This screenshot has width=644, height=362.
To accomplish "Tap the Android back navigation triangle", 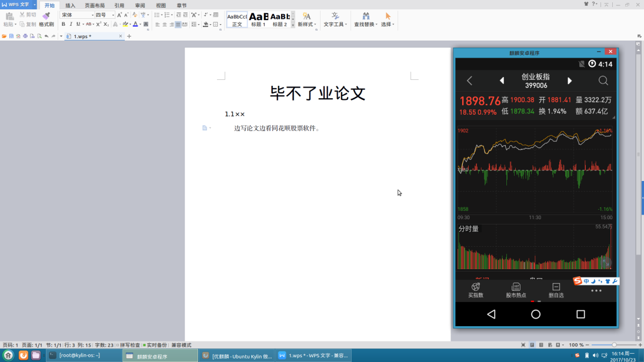I will 491,314.
